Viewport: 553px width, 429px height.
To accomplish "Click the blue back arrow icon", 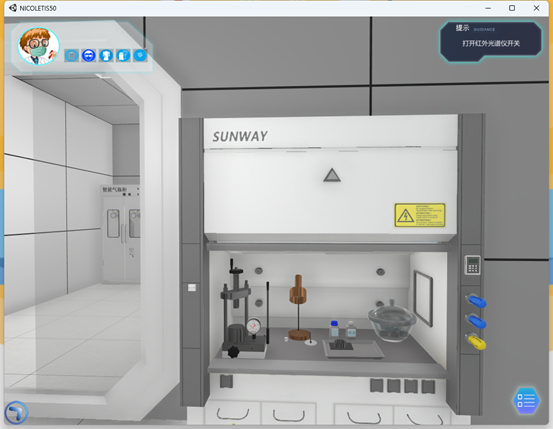I will pyautogui.click(x=16, y=412).
